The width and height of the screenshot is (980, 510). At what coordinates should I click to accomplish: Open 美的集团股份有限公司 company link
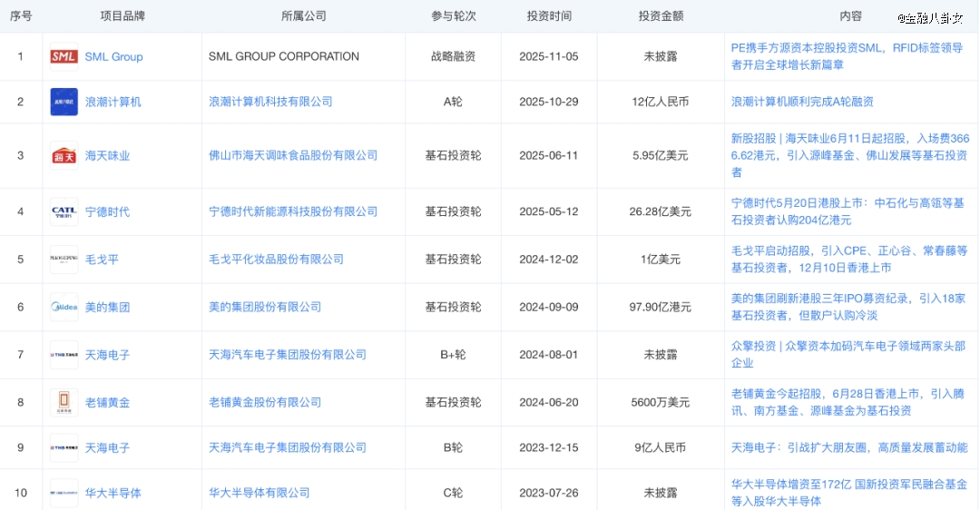(265, 307)
